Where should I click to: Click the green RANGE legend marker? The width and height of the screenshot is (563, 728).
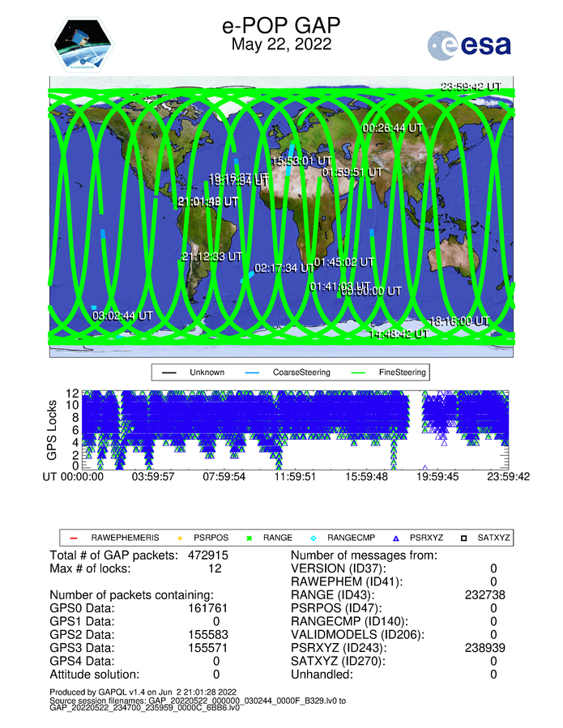pos(250,537)
